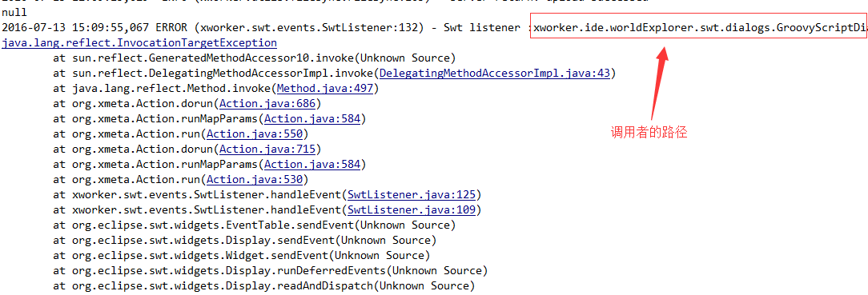This screenshot has height=295, width=868.
Task: Open the DelegatingMethodAccessorImpl.java:43 link
Action: (x=494, y=73)
